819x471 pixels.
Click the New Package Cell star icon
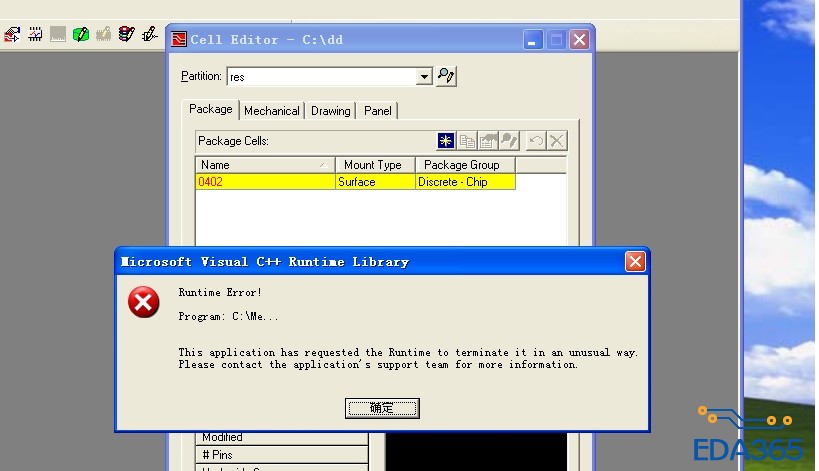[x=446, y=140]
